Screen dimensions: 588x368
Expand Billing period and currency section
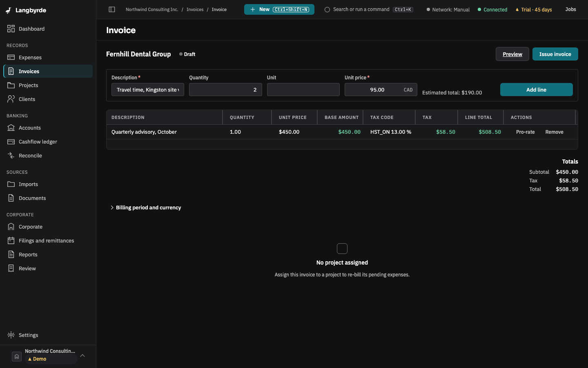(x=146, y=208)
